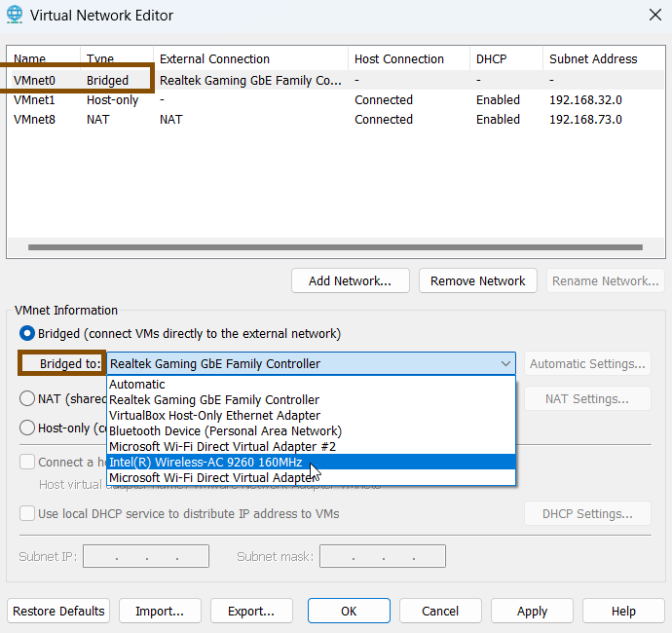Collapse the Bridged to dropdown arrow
This screenshot has width=672, height=633.
pyautogui.click(x=505, y=364)
